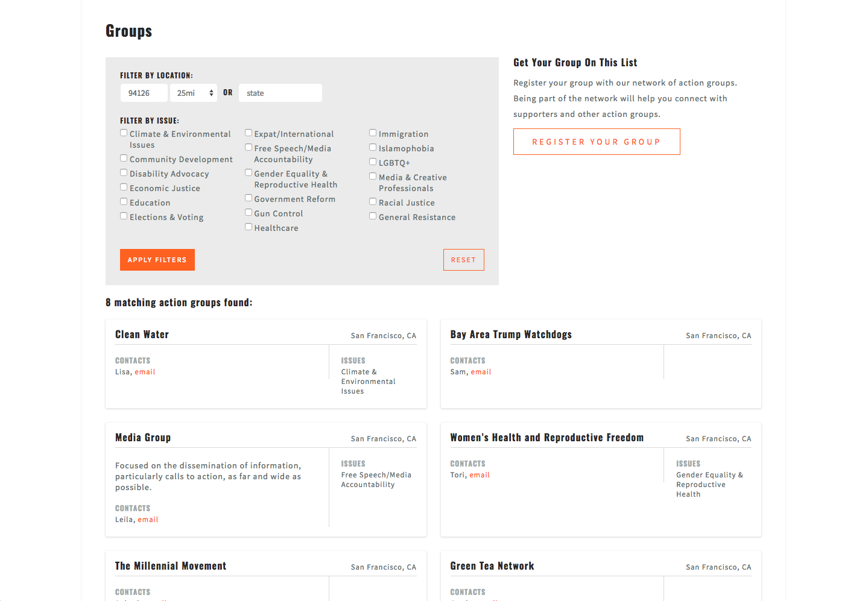Click Gender Equality issue in Women's Health card
This screenshot has width=868, height=601.
[710, 485]
